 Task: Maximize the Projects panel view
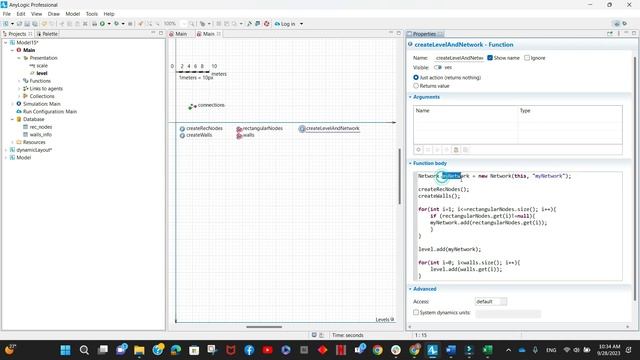161,33
